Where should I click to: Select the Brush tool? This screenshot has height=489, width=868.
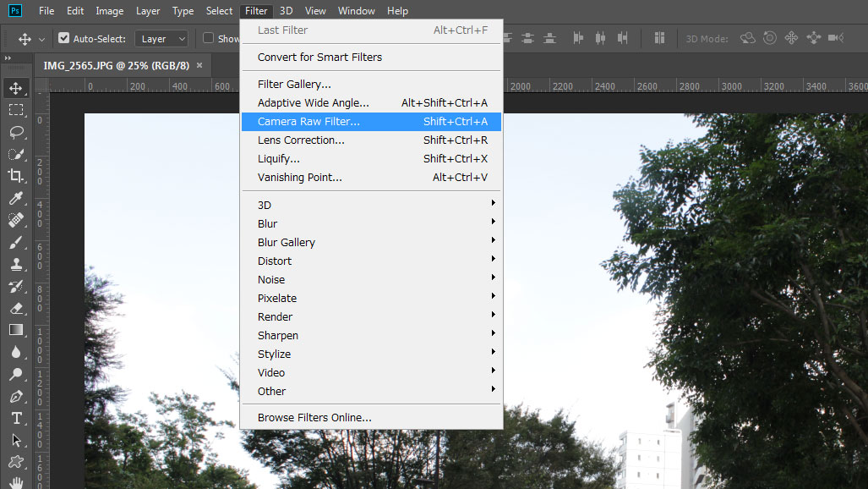(16, 242)
